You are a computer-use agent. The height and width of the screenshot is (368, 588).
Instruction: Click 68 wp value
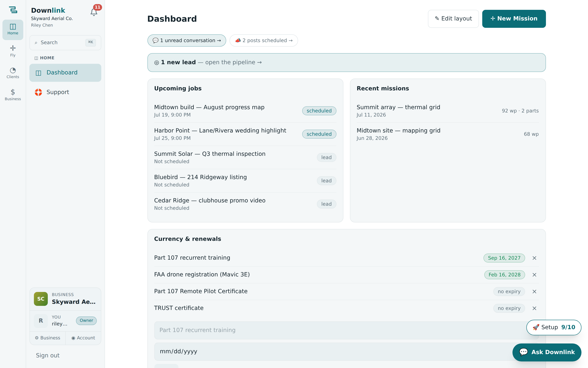(x=531, y=134)
